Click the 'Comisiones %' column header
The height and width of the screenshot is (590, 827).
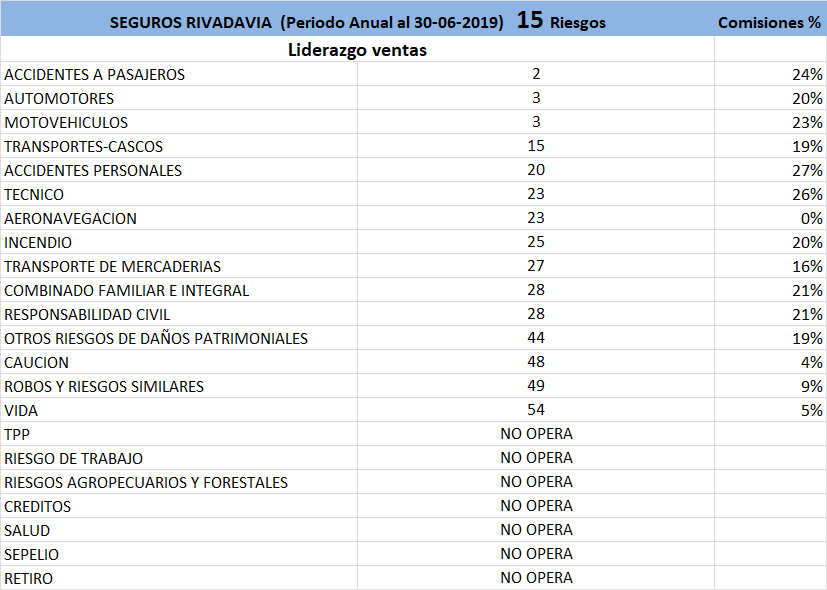pyautogui.click(x=770, y=22)
